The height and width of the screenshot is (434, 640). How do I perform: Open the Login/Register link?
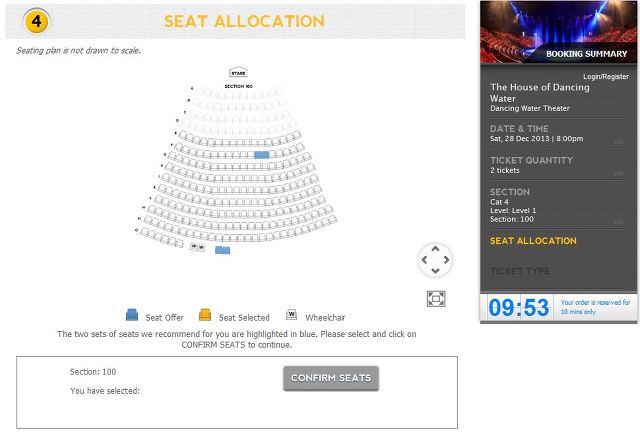[x=606, y=77]
